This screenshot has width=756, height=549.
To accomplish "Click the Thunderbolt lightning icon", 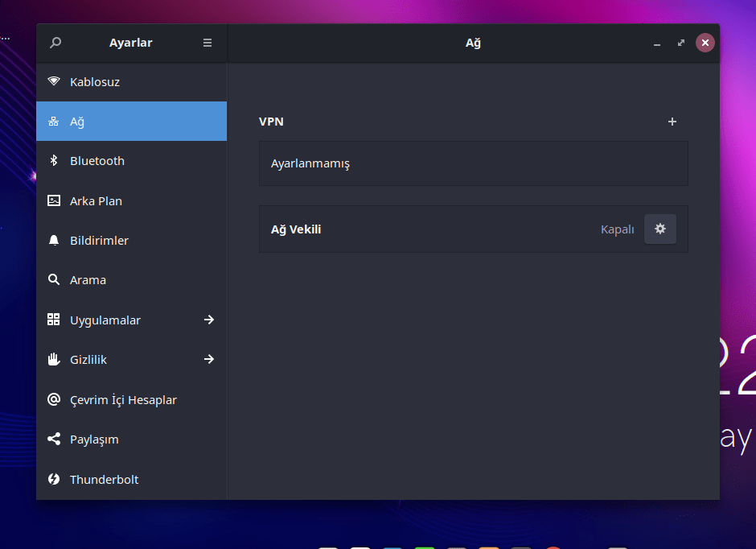I will [x=54, y=479].
